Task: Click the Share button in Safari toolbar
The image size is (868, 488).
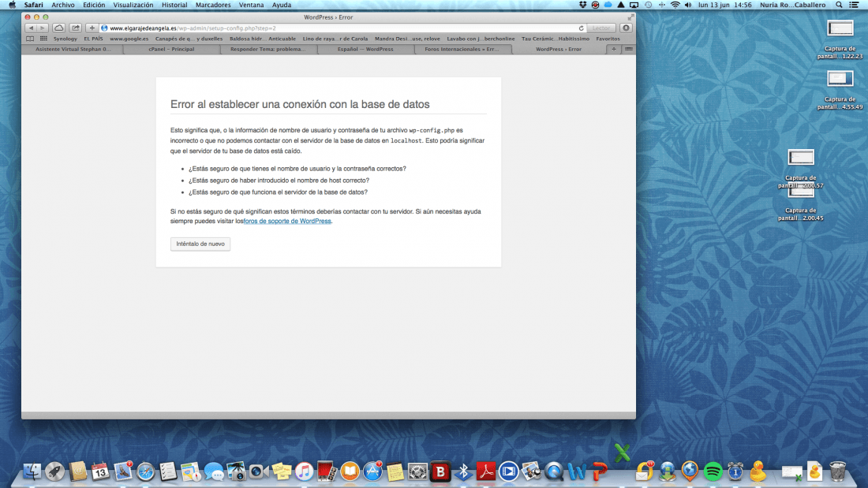Action: [x=75, y=28]
